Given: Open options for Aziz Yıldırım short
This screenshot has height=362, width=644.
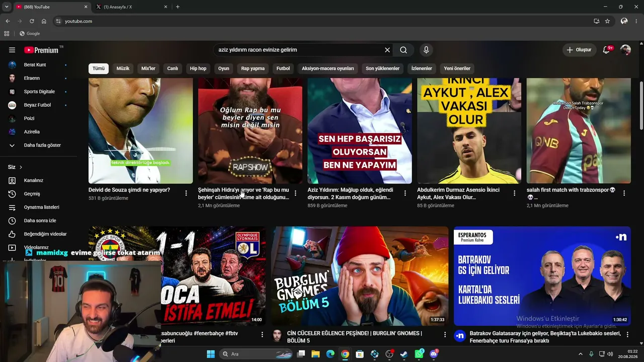Looking at the screenshot, I should pyautogui.click(x=405, y=193).
